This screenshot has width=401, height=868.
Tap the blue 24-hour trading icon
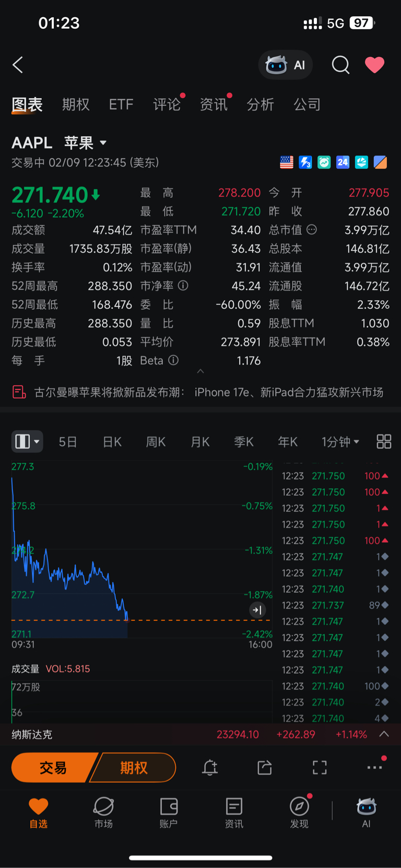pos(343,162)
